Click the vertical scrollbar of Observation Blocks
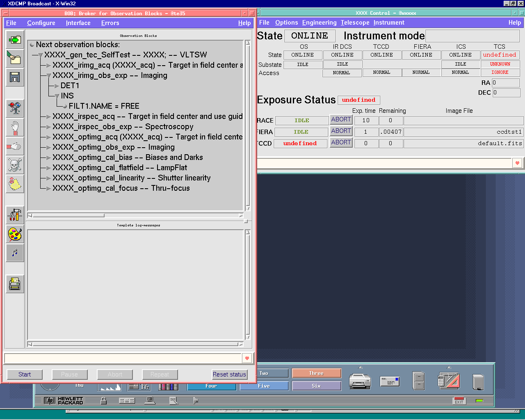The width and height of the screenshot is (525, 420). [248, 126]
